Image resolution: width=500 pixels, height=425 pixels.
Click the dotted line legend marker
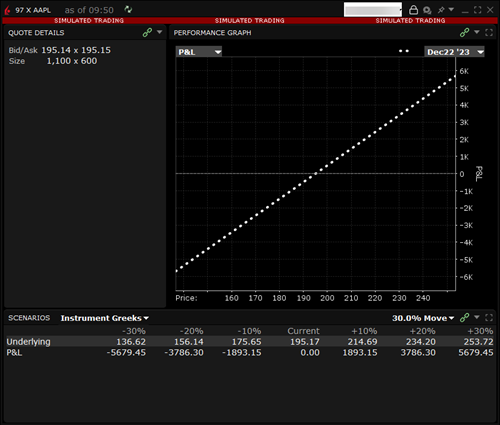point(404,51)
